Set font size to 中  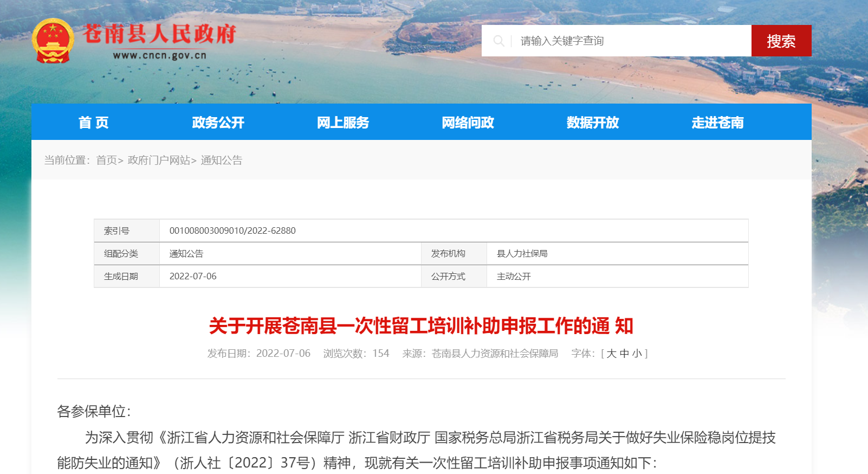click(624, 354)
